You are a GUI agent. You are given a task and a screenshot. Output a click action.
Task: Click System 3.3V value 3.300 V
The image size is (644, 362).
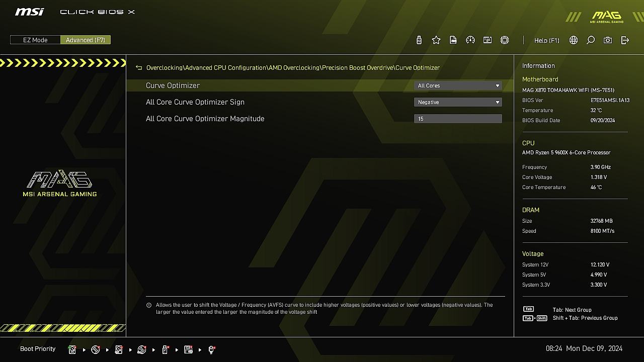599,285
